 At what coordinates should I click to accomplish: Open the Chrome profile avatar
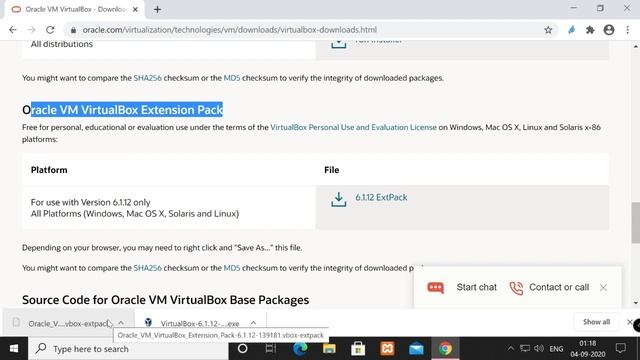click(609, 30)
